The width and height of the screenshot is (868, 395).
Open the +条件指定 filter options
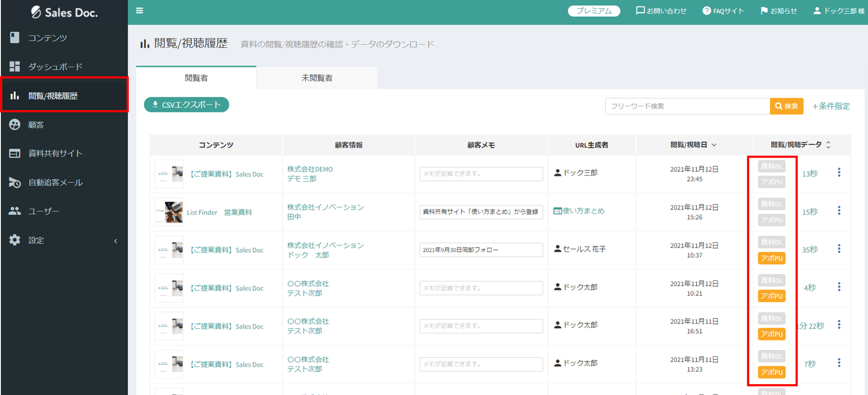(x=831, y=105)
